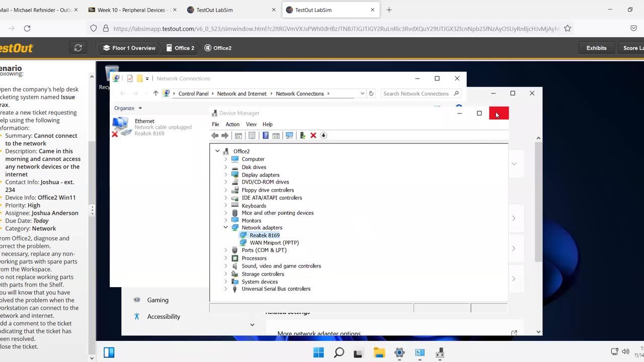Click the network status tray icon

click(x=614, y=351)
